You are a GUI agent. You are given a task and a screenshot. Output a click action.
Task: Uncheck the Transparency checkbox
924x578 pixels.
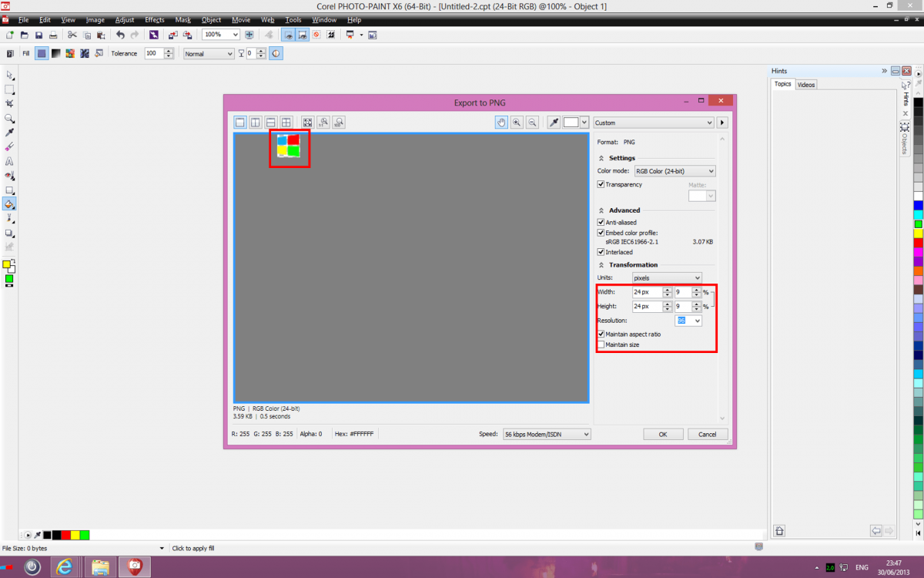[601, 185]
